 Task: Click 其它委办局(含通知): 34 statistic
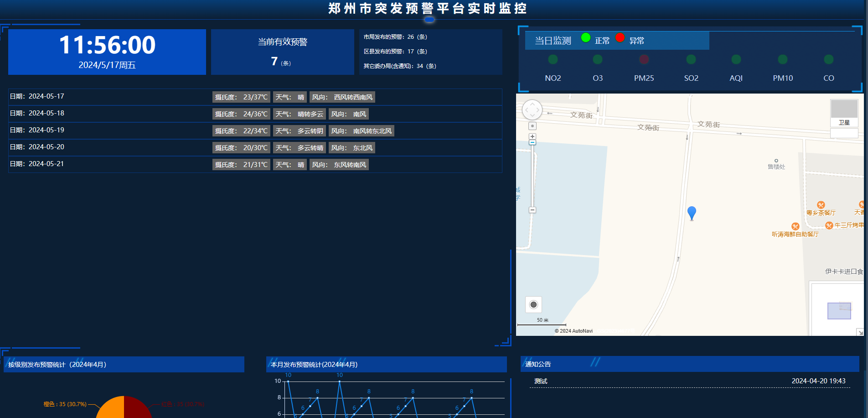pos(400,66)
